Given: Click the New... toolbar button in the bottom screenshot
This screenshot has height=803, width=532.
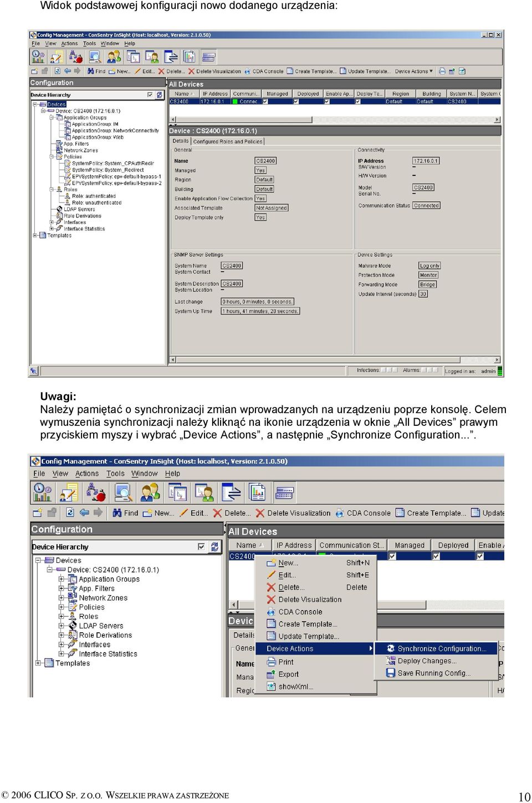Looking at the screenshot, I should click(158, 513).
